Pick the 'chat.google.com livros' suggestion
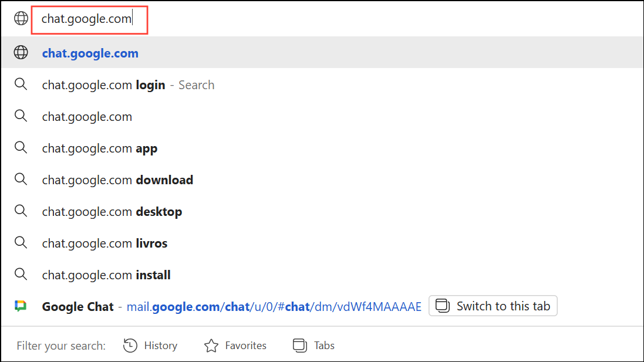 coord(322,242)
